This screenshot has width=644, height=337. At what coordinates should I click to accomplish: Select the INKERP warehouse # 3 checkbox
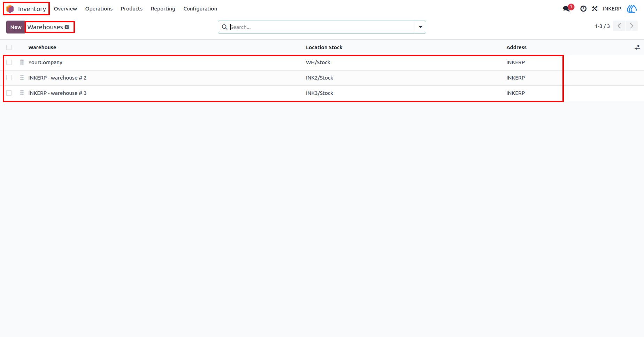[x=9, y=93]
